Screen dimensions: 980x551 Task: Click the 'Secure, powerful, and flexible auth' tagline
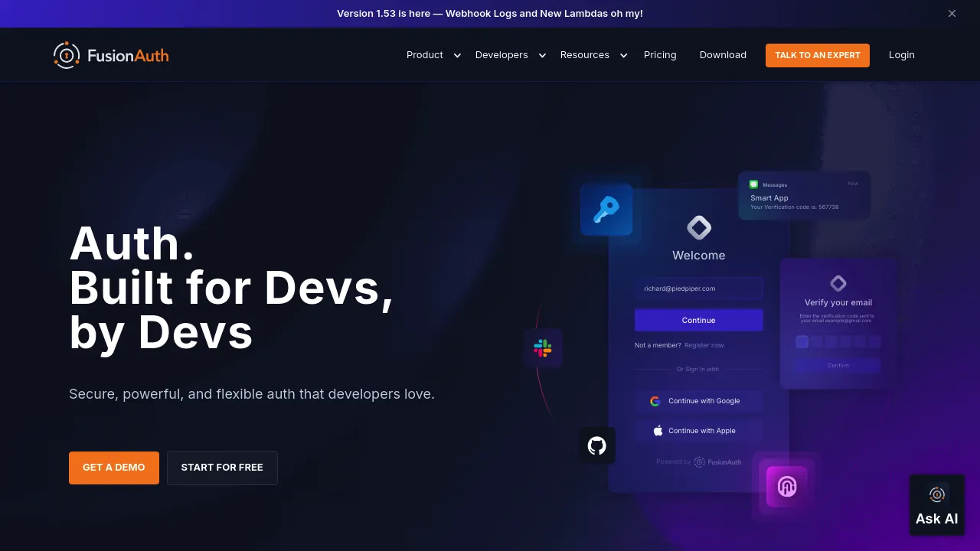(x=252, y=394)
